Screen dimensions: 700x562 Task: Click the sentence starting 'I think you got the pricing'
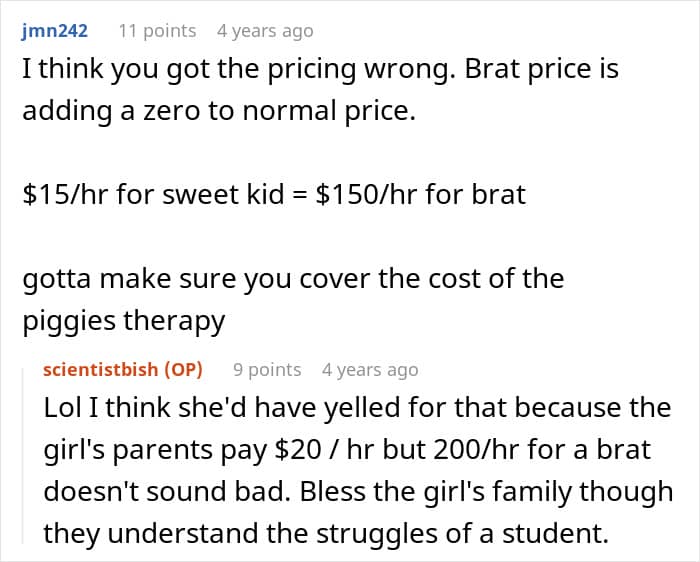tap(239, 70)
